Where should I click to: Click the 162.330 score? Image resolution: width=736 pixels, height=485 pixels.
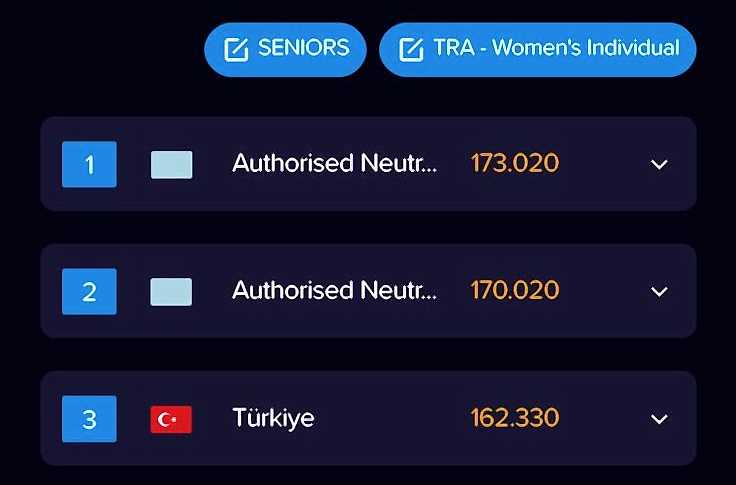click(514, 418)
